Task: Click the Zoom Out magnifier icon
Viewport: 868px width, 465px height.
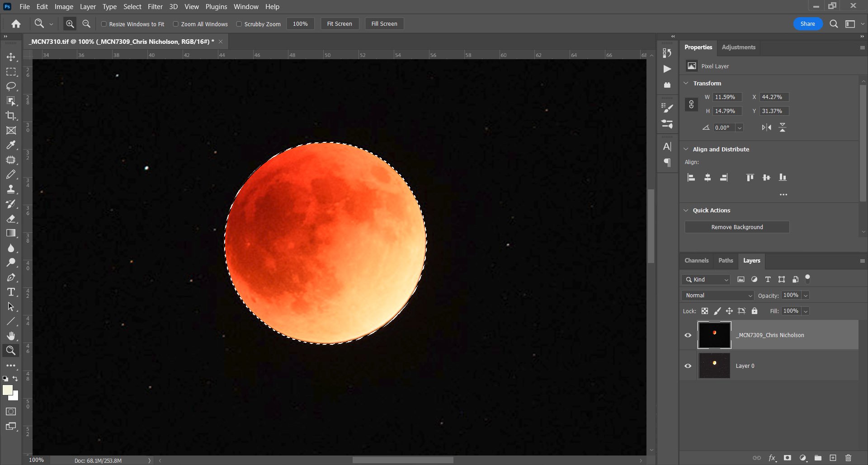Action: click(86, 24)
